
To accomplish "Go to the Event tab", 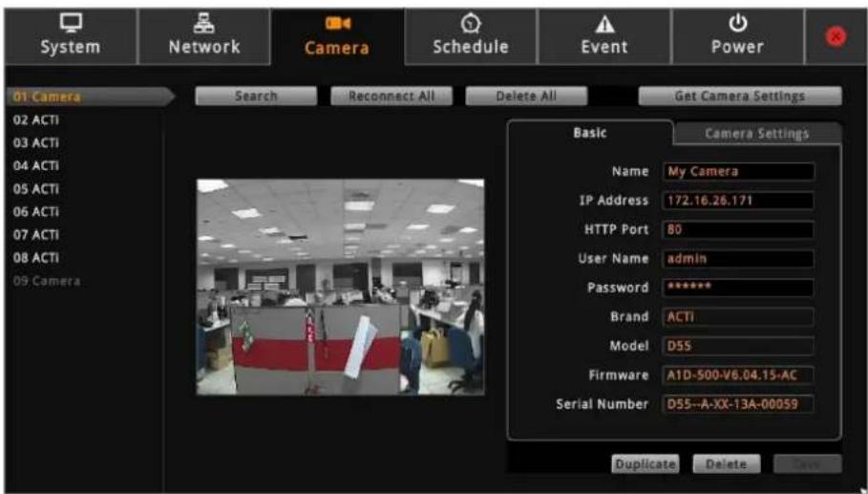I will click(604, 36).
